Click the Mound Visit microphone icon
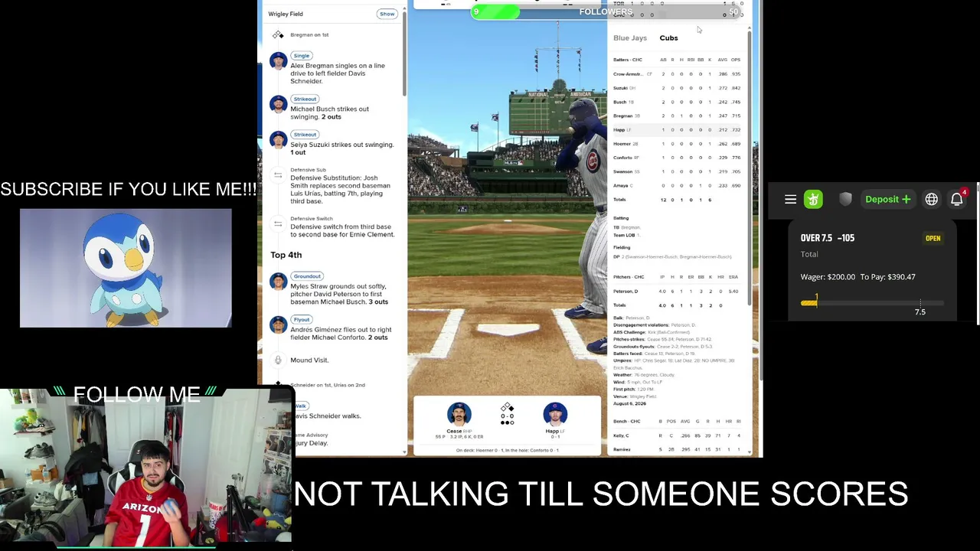Viewport: 980px width, 551px height. coord(278,360)
